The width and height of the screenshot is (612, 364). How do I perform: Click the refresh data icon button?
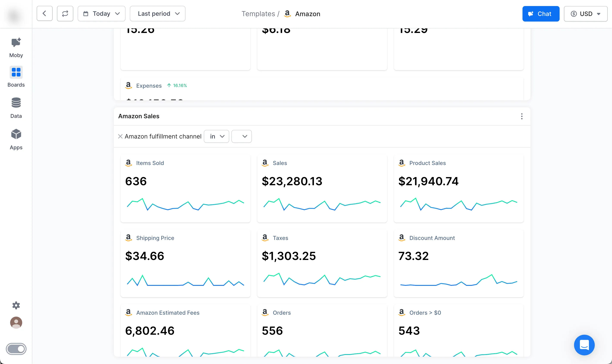65,14
